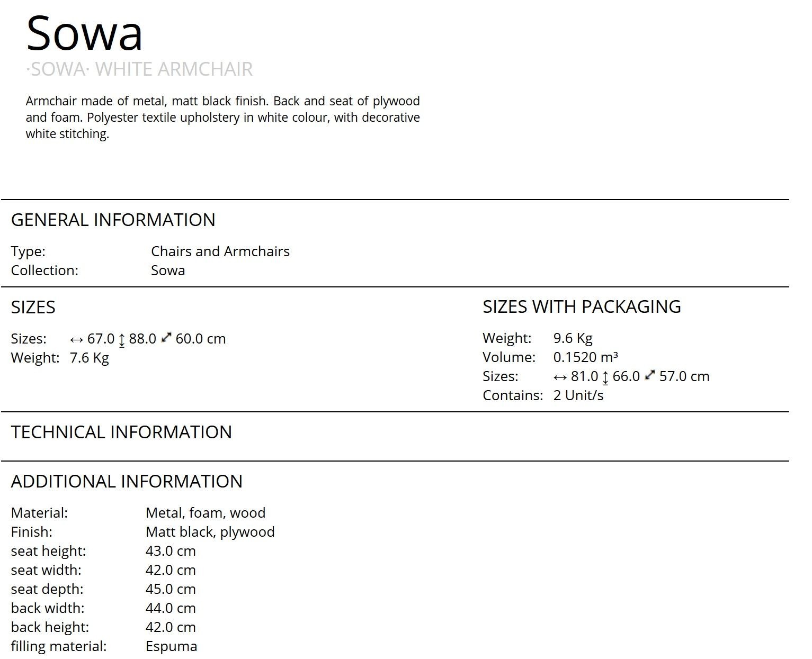Image resolution: width=812 pixels, height=659 pixels.
Task: Click the ADDITIONAL INFORMATION heading
Action: coord(127,481)
